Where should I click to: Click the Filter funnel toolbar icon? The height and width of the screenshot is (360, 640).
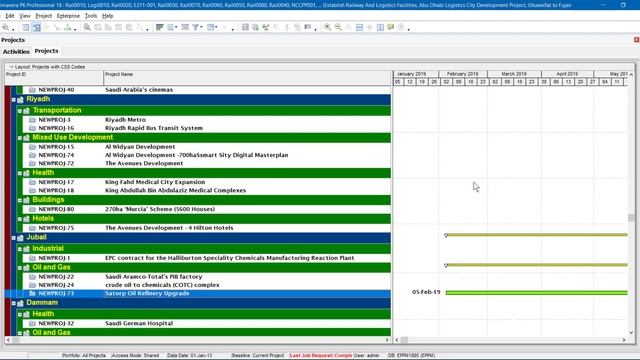coord(196,27)
